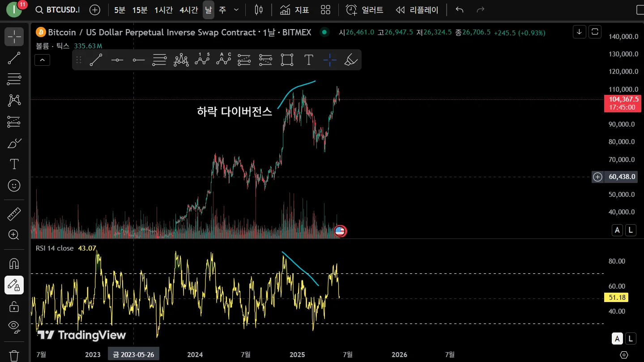The image size is (644, 362).
Task: Expand the interval dropdown chevron
Action: pyautogui.click(x=236, y=10)
